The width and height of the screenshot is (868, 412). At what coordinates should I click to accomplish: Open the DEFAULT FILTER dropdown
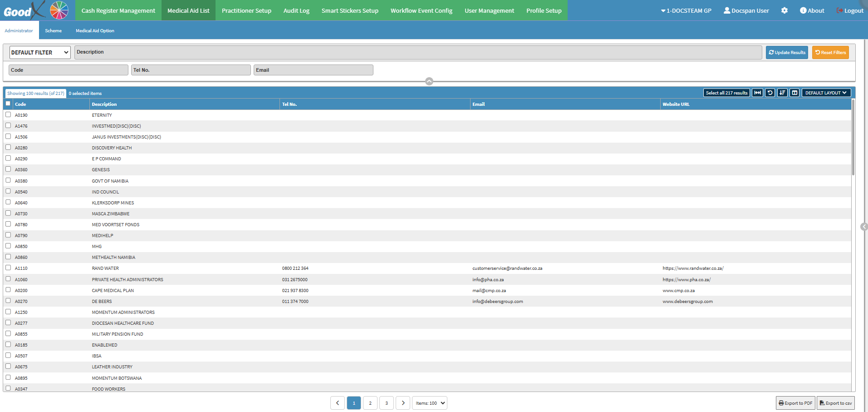point(40,52)
